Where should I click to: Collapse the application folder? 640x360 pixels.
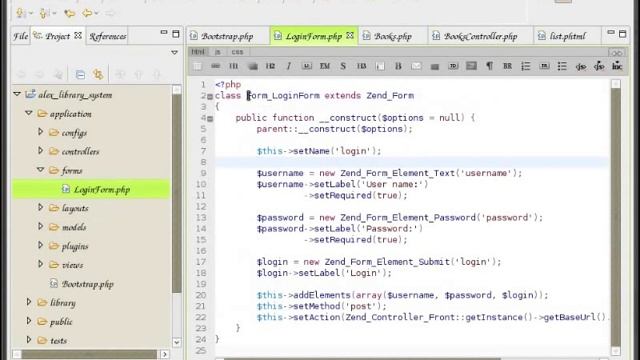point(28,113)
